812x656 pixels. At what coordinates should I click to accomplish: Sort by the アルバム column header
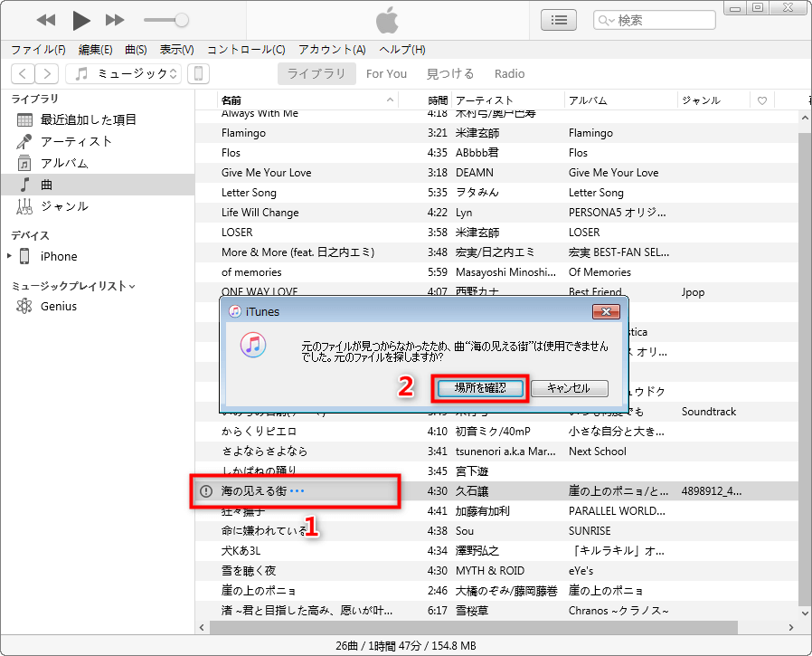620,100
